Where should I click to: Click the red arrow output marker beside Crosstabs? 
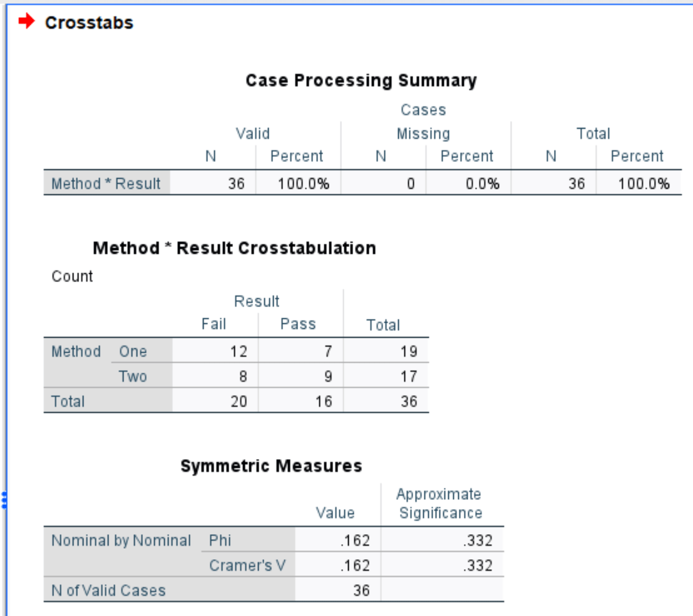[26, 22]
